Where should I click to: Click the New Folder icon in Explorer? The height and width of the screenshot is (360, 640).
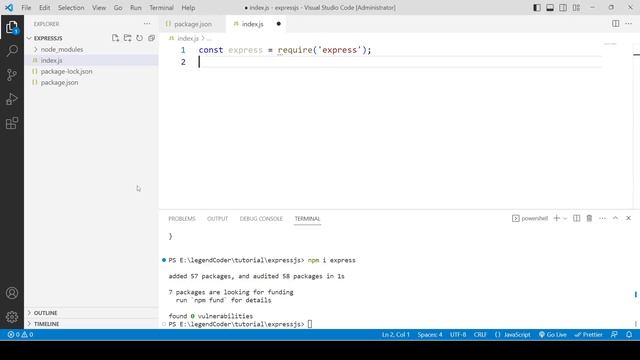coord(127,38)
